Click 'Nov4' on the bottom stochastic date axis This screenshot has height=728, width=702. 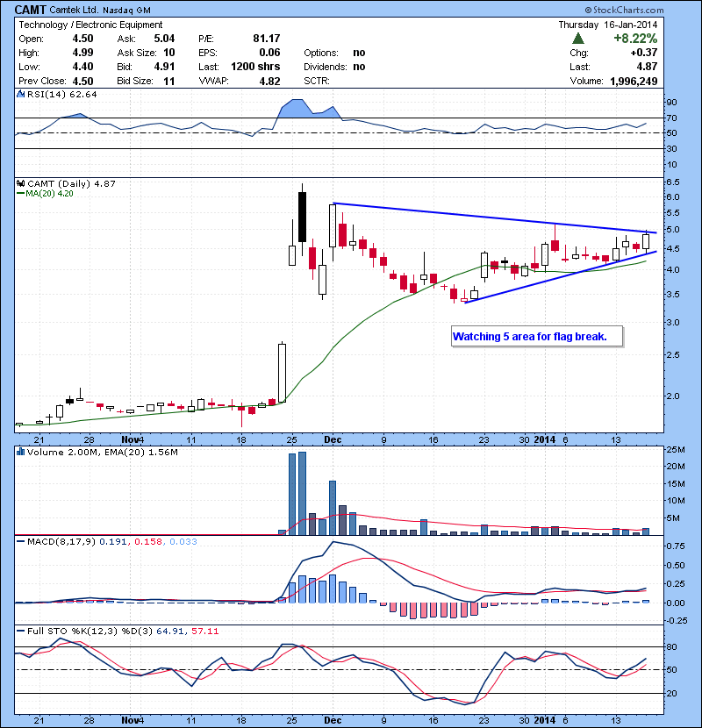pyautogui.click(x=133, y=720)
